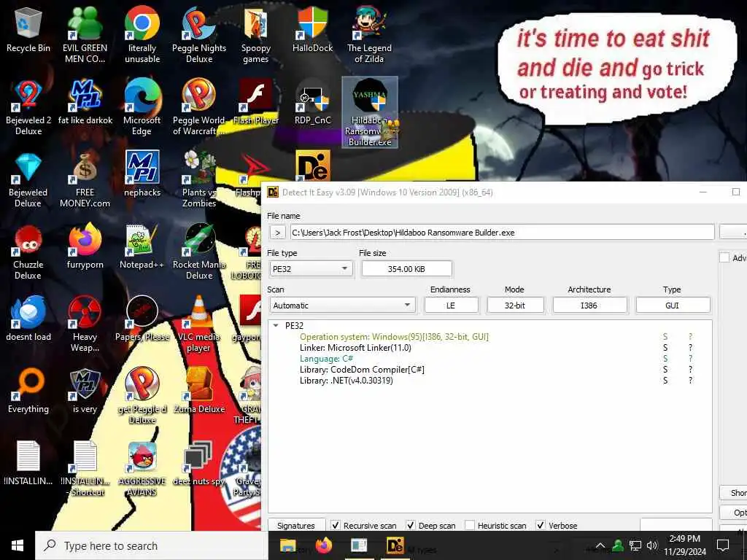Select the deez nuts spy desktop icon

click(x=199, y=464)
